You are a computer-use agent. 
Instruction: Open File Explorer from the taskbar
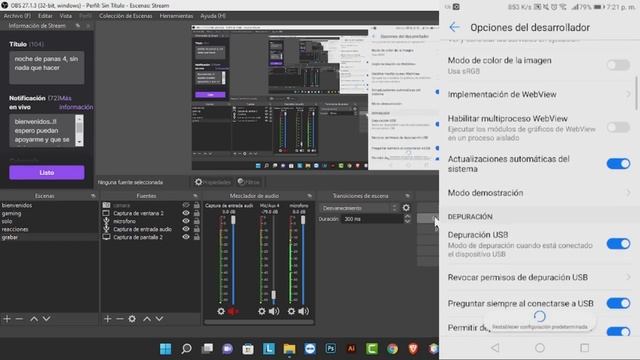pos(289,349)
